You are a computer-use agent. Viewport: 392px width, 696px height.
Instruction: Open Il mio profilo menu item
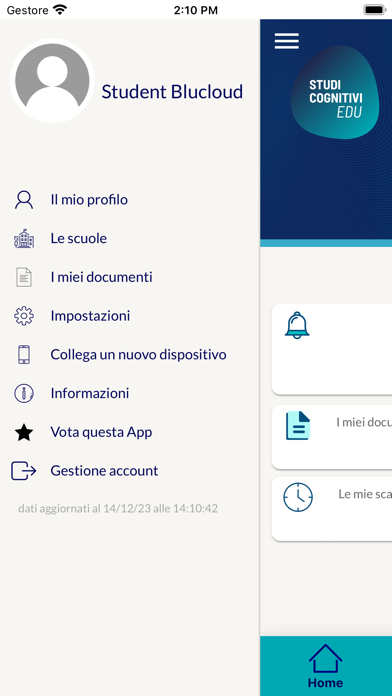pyautogui.click(x=89, y=200)
